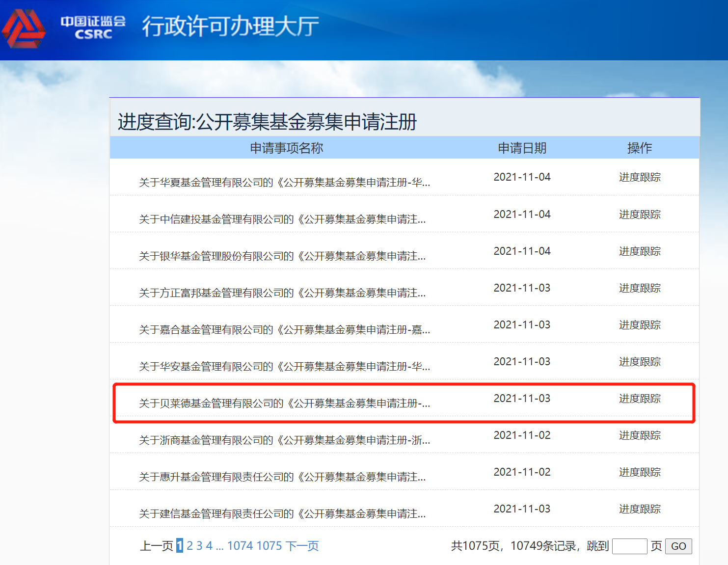Screen dimensions: 728x565
Task: Select the date 2021-11-03 in the 贝莱德基金 row
Action: click(x=522, y=399)
